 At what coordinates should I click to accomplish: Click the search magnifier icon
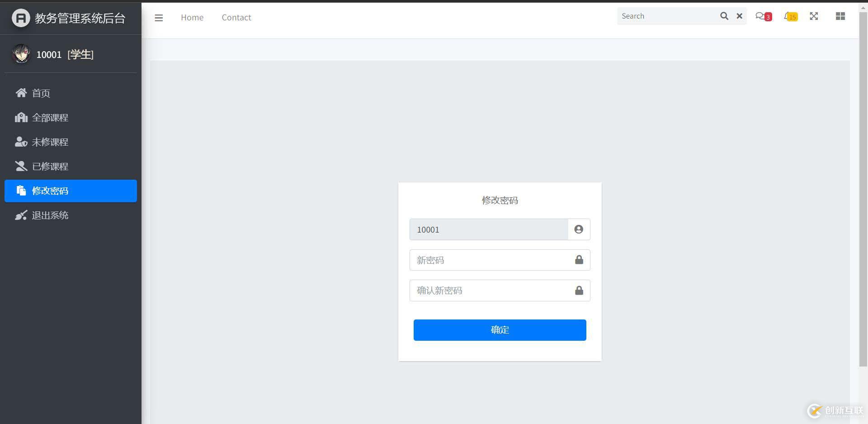[724, 16]
